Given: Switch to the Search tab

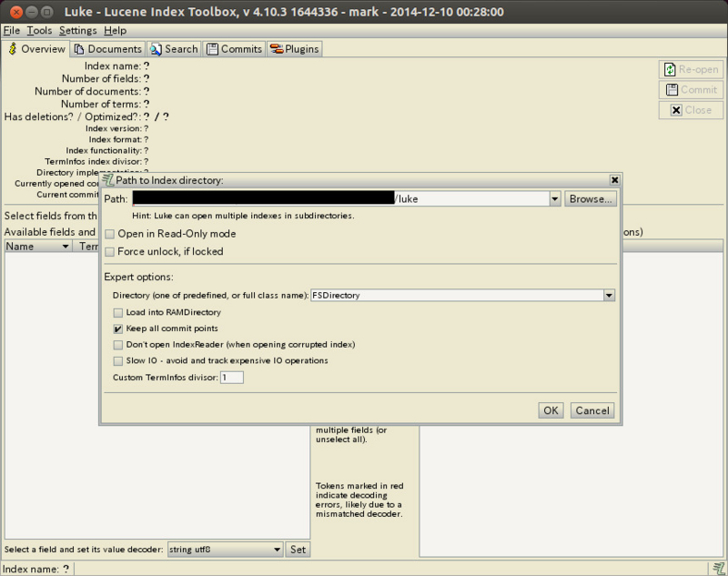Looking at the screenshot, I should [x=174, y=49].
